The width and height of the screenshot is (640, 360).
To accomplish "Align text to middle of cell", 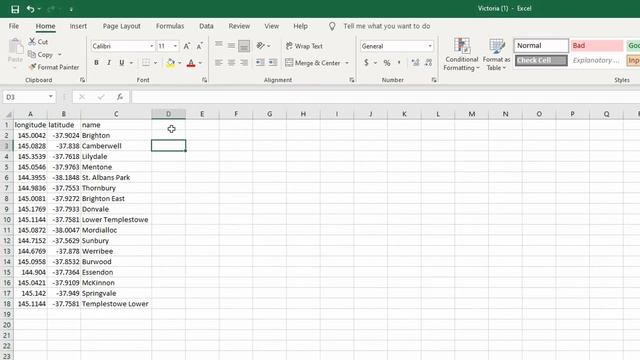I will tap(231, 46).
